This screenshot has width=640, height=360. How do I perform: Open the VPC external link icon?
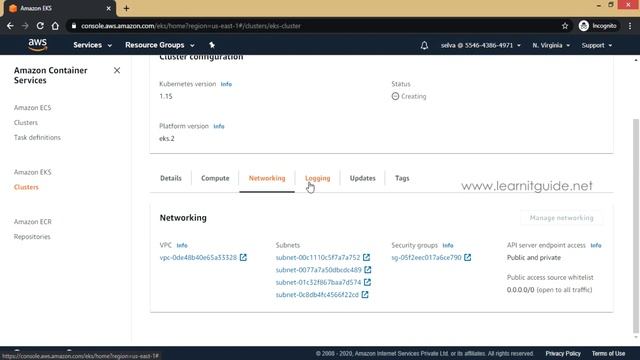pos(243,257)
